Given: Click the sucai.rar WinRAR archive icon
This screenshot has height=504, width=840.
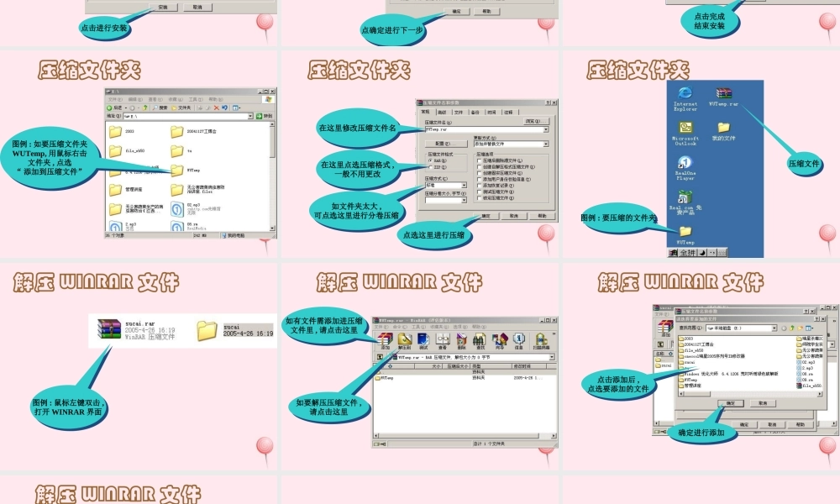Looking at the screenshot, I should (x=109, y=328).
